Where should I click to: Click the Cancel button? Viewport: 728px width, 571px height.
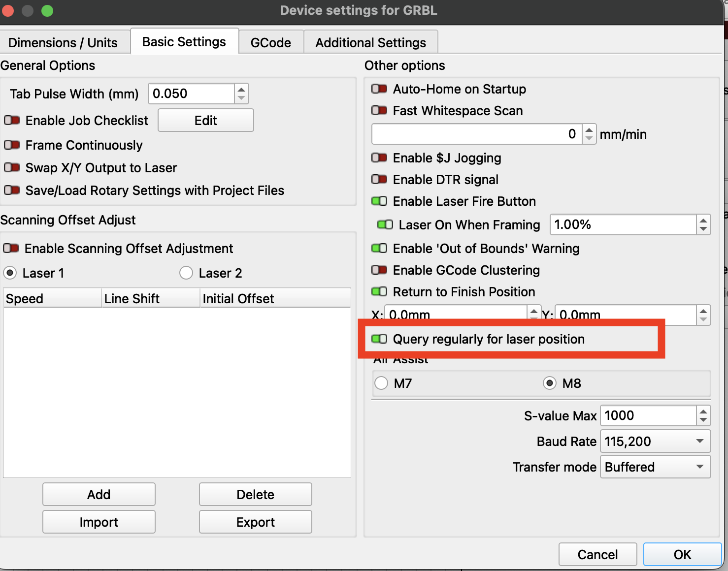597,554
